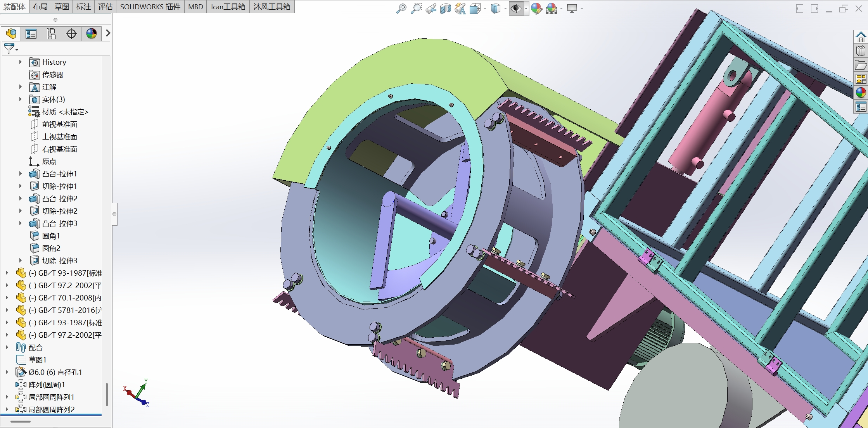The image size is (868, 428).
Task: Expand the 实体(3) folder
Action: coord(20,99)
